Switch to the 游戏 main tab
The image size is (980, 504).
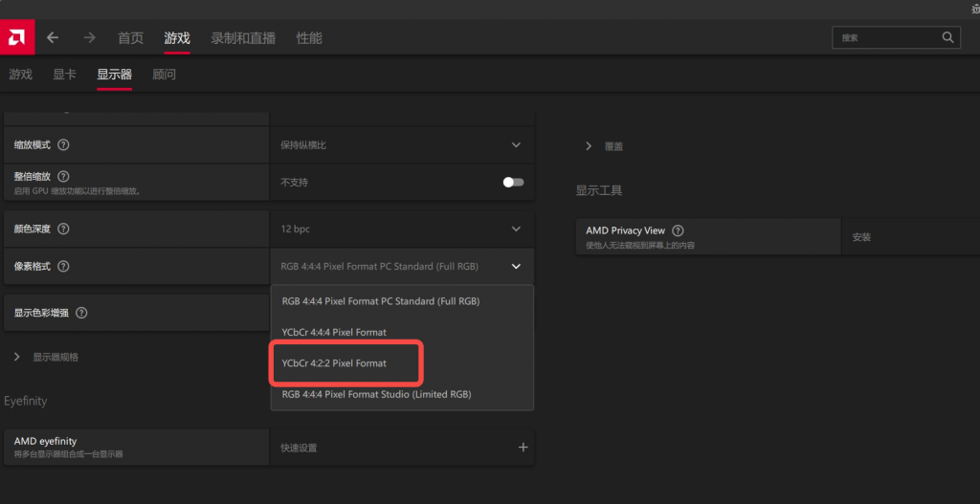pos(177,38)
